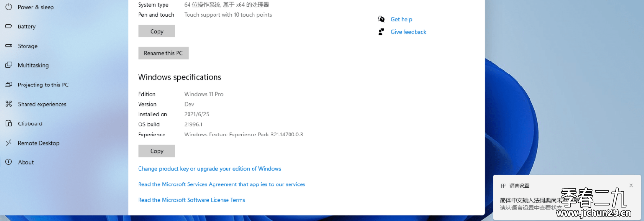Open the Get help link
644x221 pixels.
click(402, 19)
